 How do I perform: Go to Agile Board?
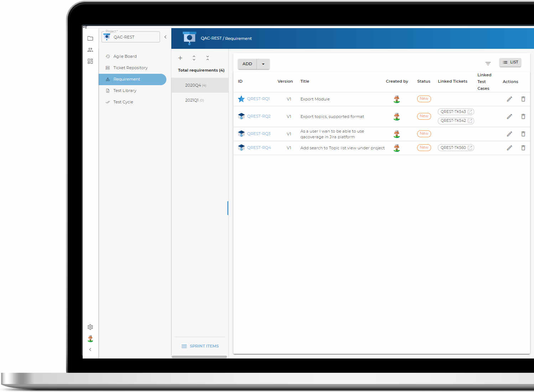[125, 56]
